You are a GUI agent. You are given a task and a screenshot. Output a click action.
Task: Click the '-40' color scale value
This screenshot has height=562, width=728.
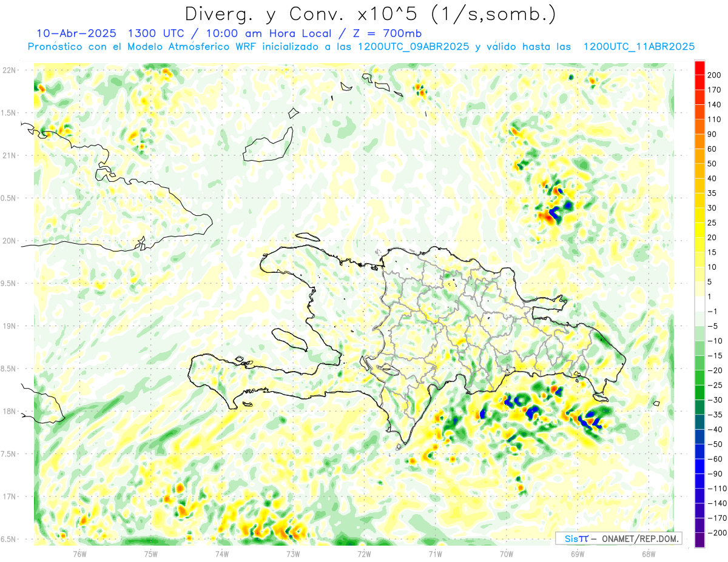pyautogui.click(x=715, y=429)
